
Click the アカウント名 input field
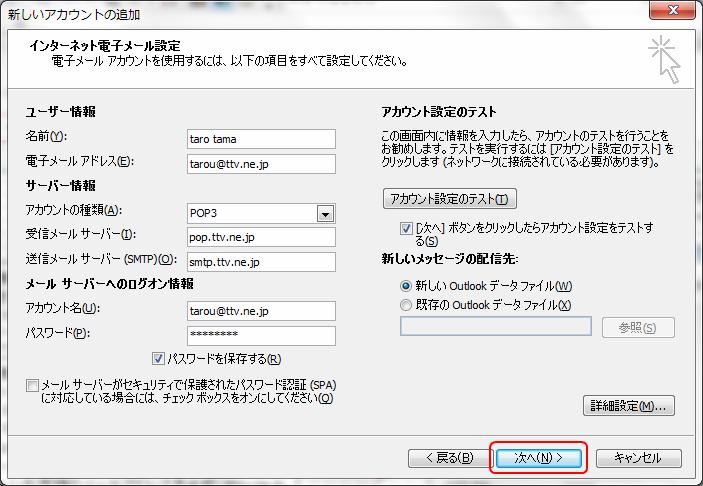pyautogui.click(x=261, y=311)
